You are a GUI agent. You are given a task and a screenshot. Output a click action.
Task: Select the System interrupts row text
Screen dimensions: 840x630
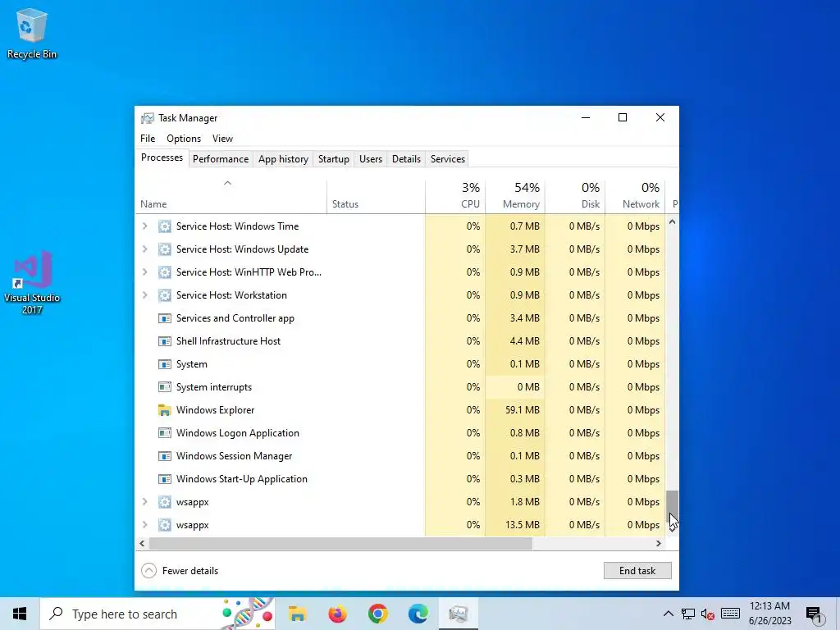point(214,387)
